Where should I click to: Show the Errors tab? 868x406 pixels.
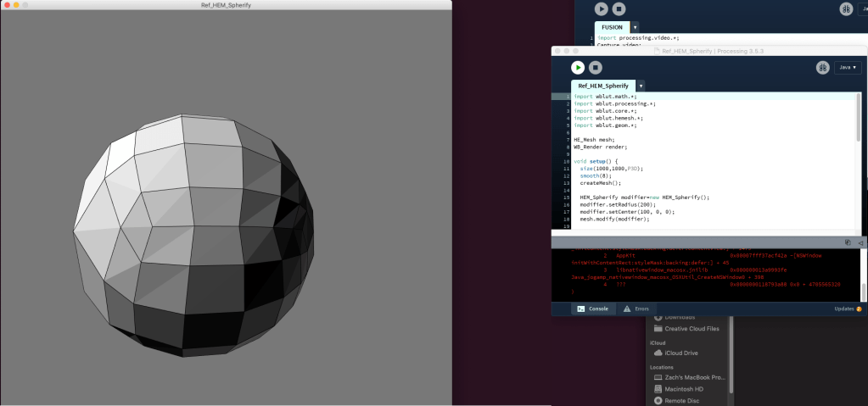point(638,309)
